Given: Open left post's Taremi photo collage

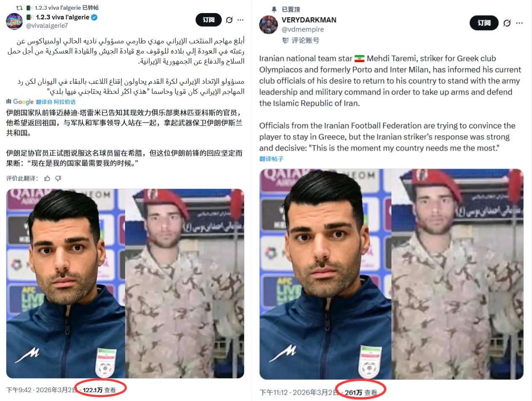Looking at the screenshot, I should pyautogui.click(x=125, y=283).
